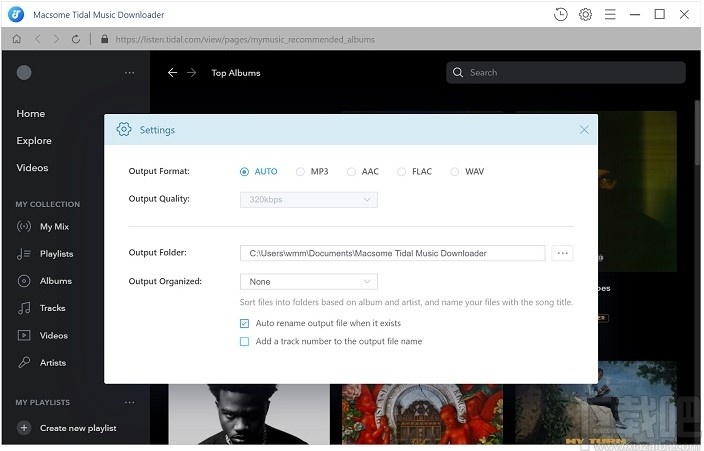Screen dimensions: 704x451
Task: Click the Tracks music note icon
Action: 24,308
